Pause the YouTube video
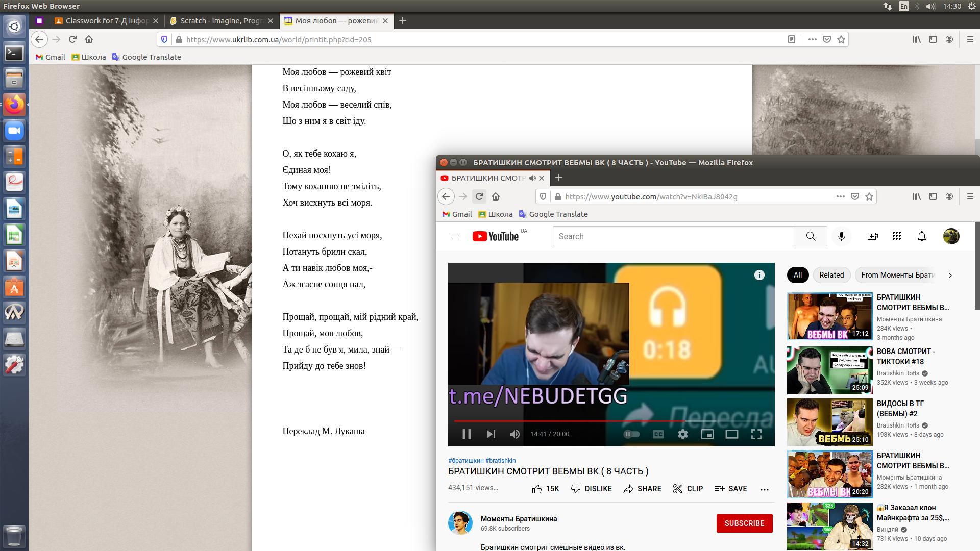The height and width of the screenshot is (551, 980). point(467,434)
